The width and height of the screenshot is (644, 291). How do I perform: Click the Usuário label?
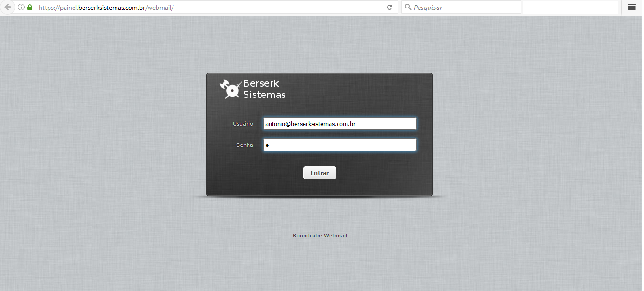tap(243, 124)
